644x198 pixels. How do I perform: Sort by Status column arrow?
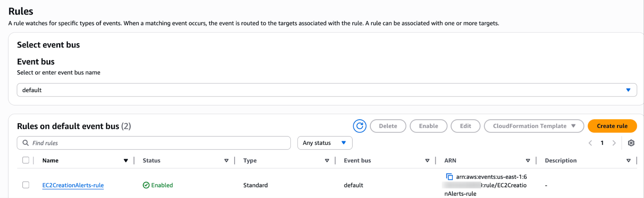[x=226, y=161]
